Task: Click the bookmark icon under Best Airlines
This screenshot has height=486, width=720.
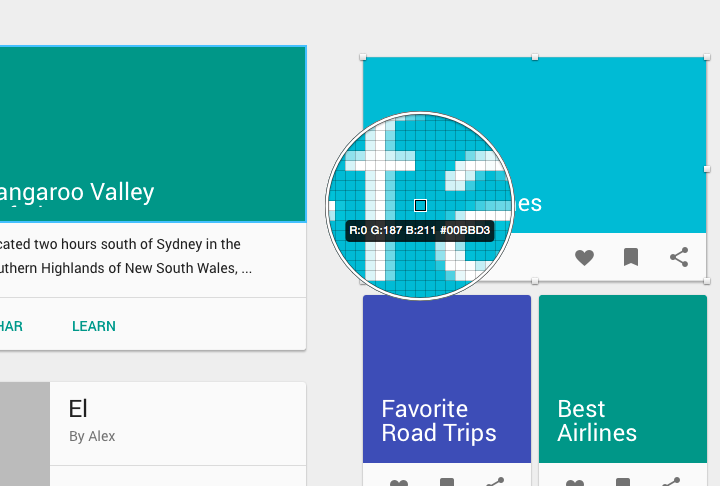Action: click(623, 482)
